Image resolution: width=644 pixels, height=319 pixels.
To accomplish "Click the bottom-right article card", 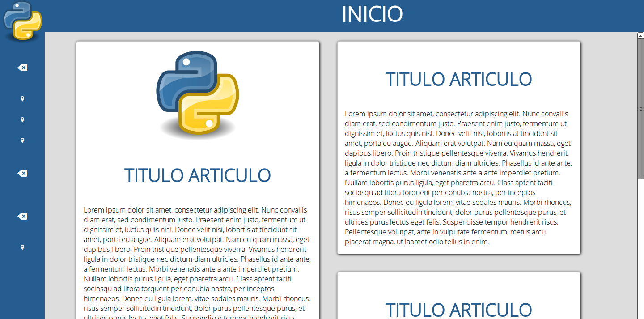I will (x=458, y=286).
